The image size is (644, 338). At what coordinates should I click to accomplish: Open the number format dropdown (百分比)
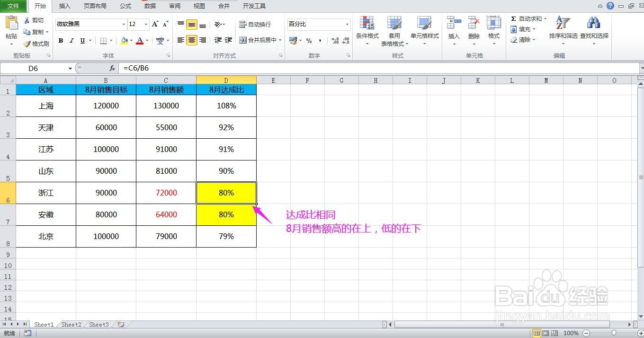[347, 24]
